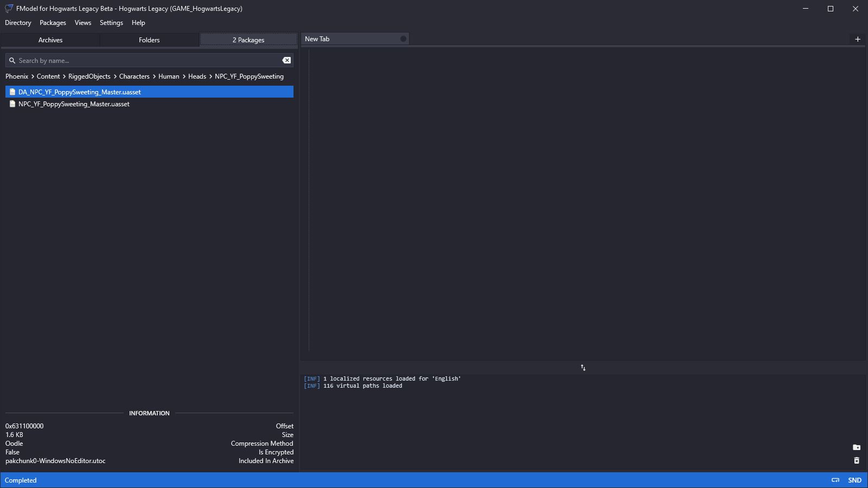The width and height of the screenshot is (868, 488).
Task: Clear the search field with the backspace icon
Action: [286, 60]
